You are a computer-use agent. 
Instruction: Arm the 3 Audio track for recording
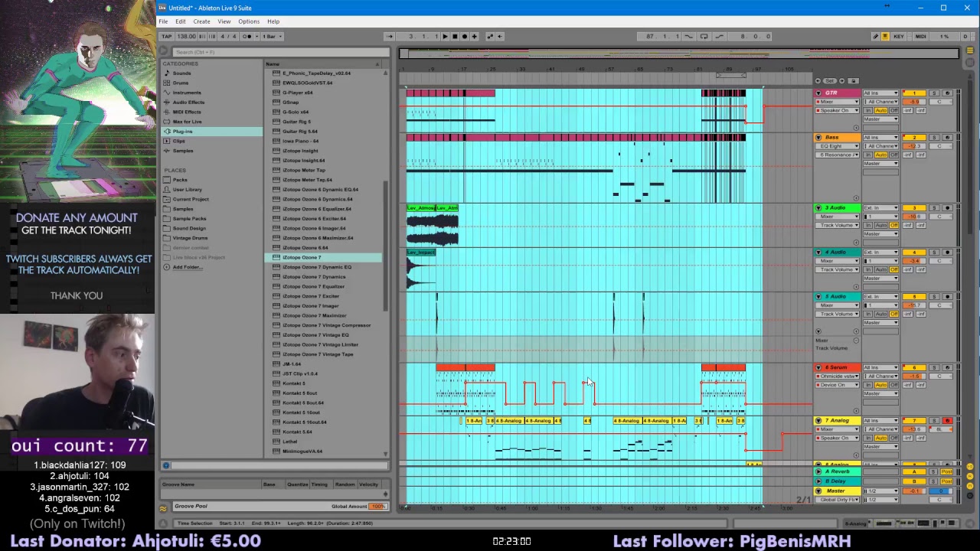947,208
